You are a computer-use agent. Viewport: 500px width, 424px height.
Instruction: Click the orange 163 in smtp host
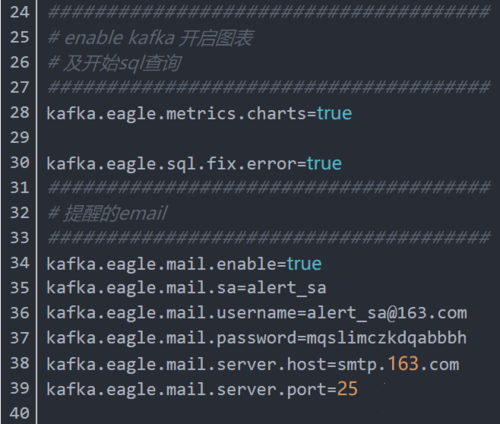pos(403,364)
